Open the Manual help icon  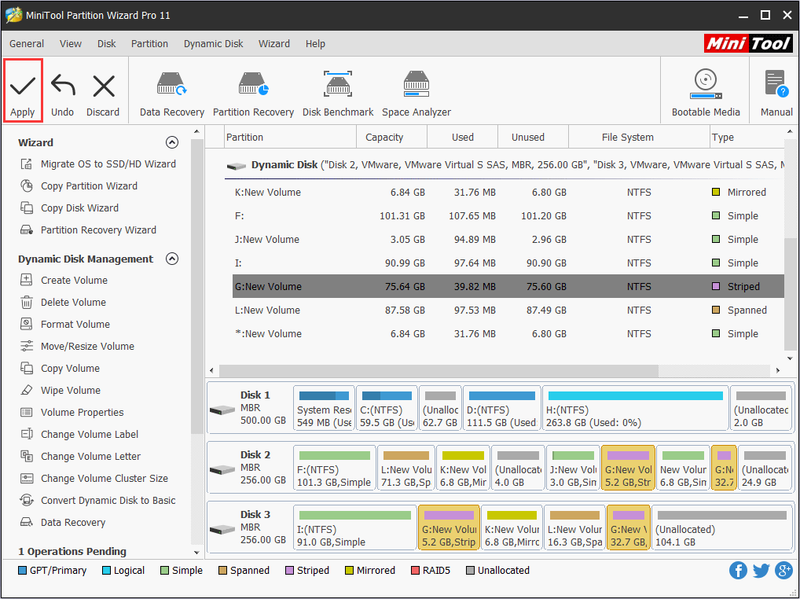tap(777, 84)
